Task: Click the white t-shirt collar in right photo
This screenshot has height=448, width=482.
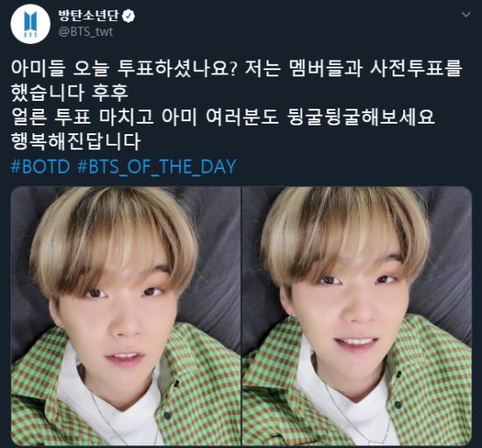Action: tap(357, 409)
